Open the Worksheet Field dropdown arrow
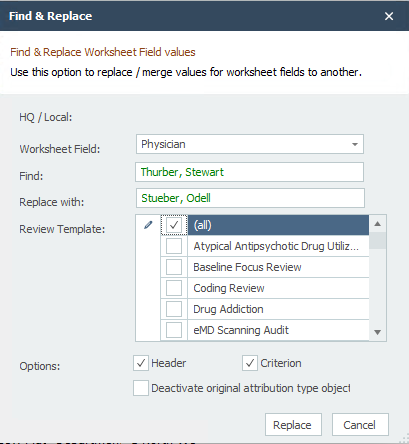This screenshot has width=409, height=444. (x=355, y=144)
